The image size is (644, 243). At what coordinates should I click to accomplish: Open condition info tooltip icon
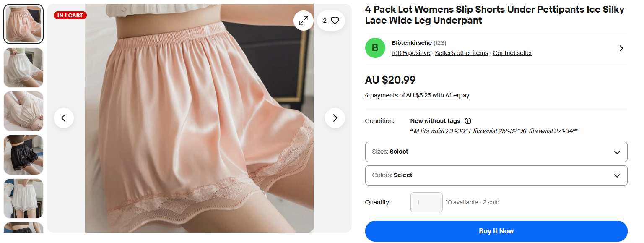468,121
